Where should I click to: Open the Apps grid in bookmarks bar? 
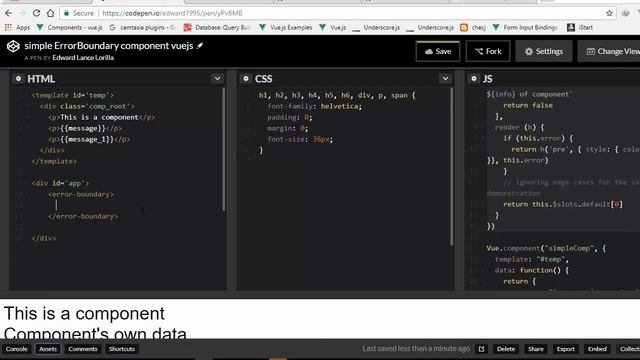pyautogui.click(x=17, y=27)
